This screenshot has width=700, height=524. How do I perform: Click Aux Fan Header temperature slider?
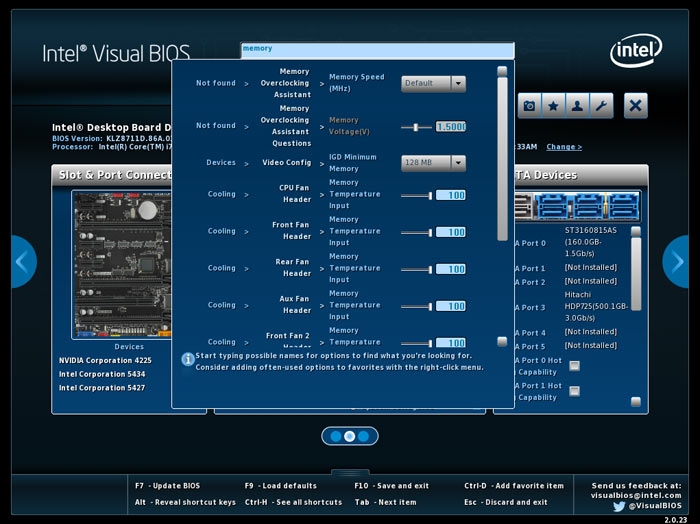(x=416, y=307)
